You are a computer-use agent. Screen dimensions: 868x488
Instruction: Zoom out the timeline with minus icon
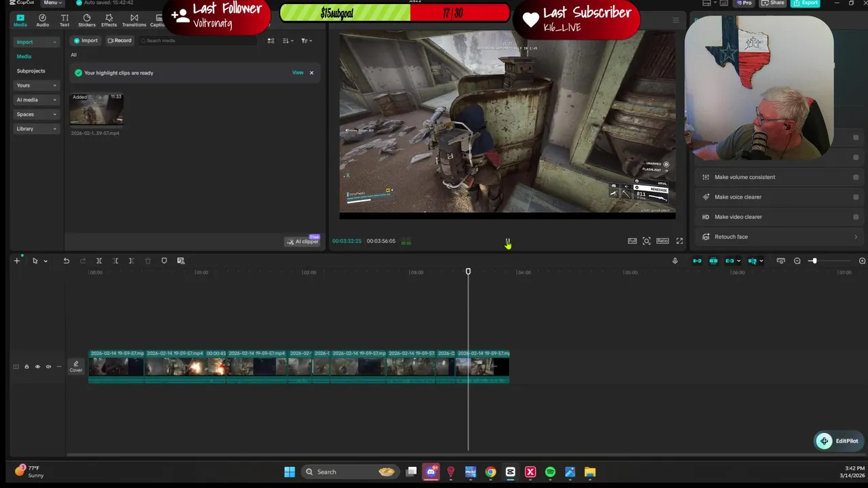click(x=797, y=261)
